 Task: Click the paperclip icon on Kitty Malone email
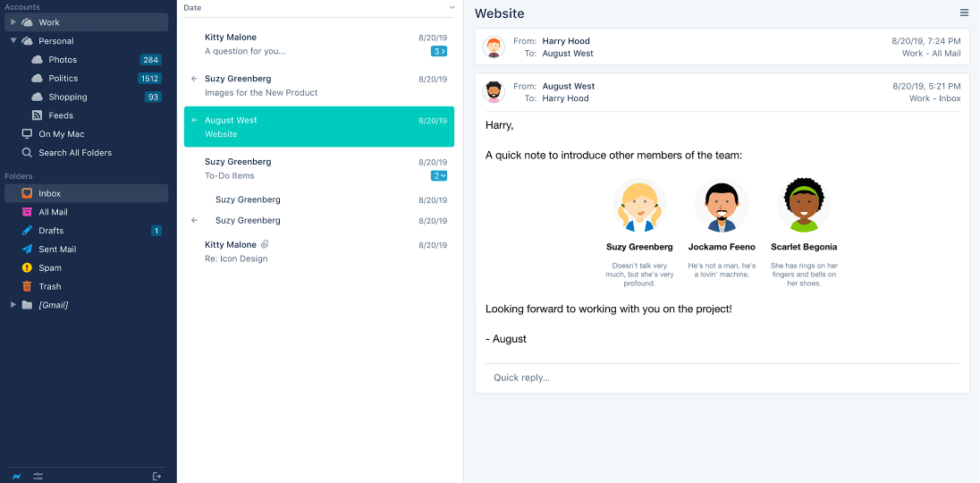pyautogui.click(x=265, y=244)
